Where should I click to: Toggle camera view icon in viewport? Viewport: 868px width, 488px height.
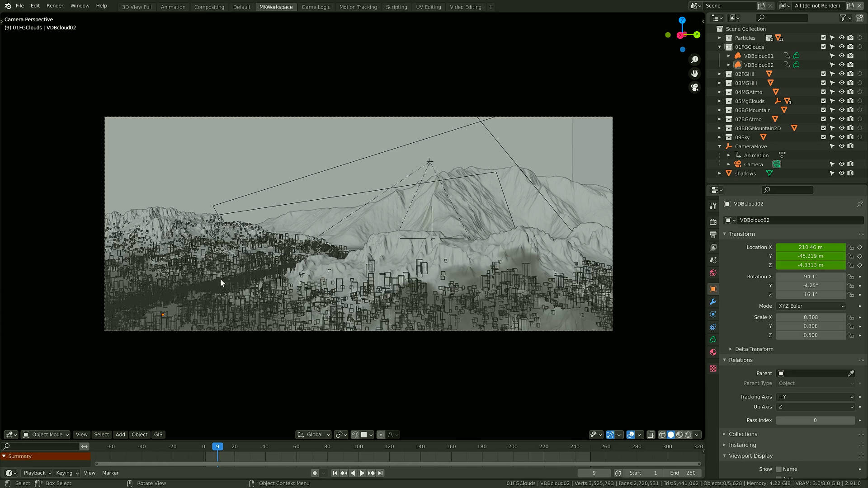click(x=695, y=87)
